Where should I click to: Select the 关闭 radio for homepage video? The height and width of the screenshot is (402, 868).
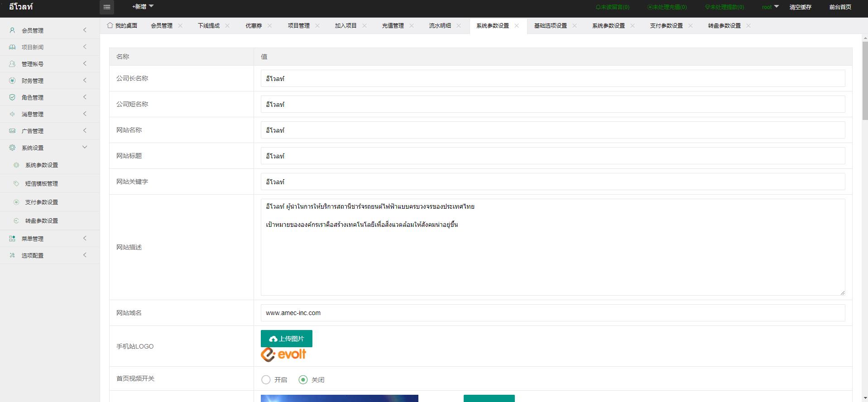(303, 380)
